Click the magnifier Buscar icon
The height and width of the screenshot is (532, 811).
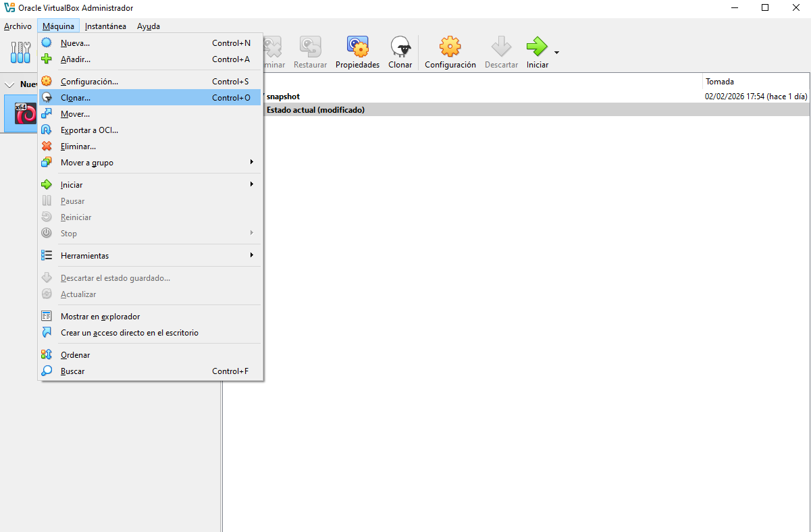pyautogui.click(x=47, y=371)
